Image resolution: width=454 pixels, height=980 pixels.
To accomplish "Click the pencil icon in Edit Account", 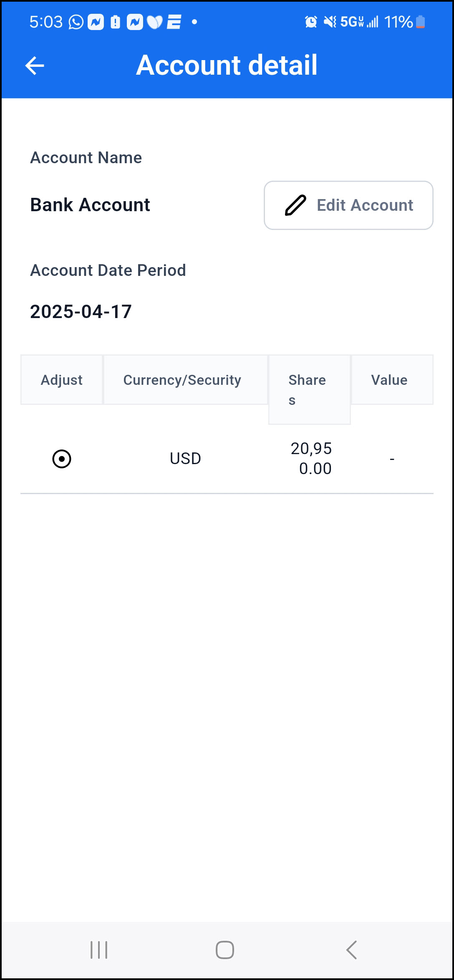I will tap(295, 205).
